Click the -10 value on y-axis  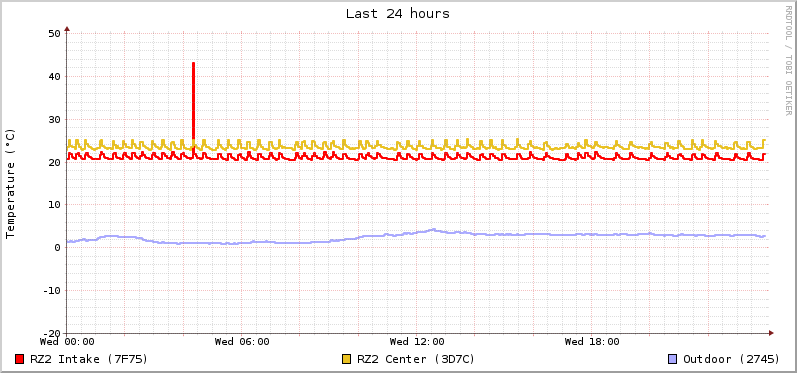click(51, 291)
